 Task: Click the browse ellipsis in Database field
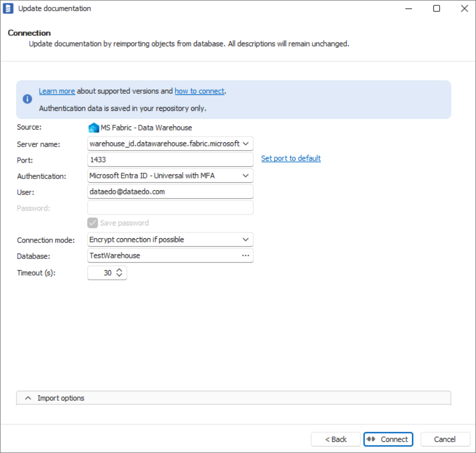coord(245,256)
